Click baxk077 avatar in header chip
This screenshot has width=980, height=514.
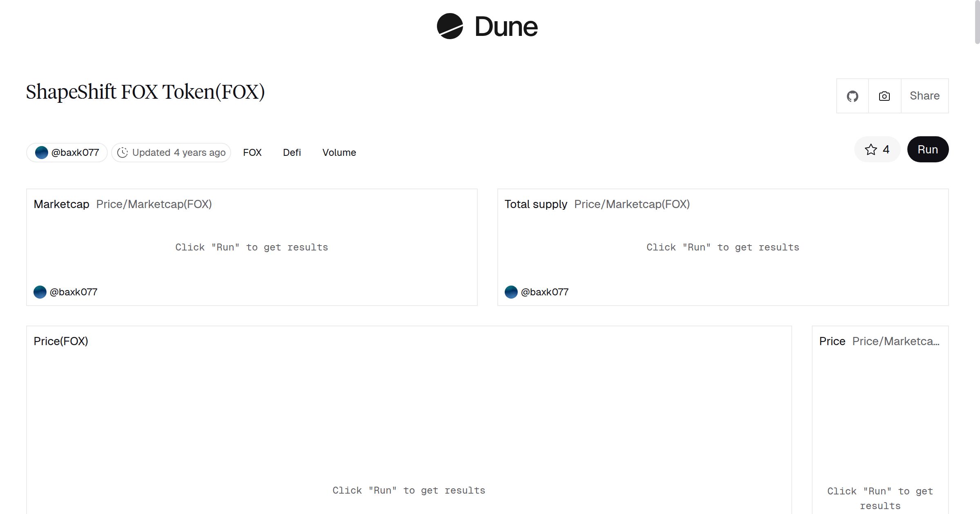click(x=42, y=153)
